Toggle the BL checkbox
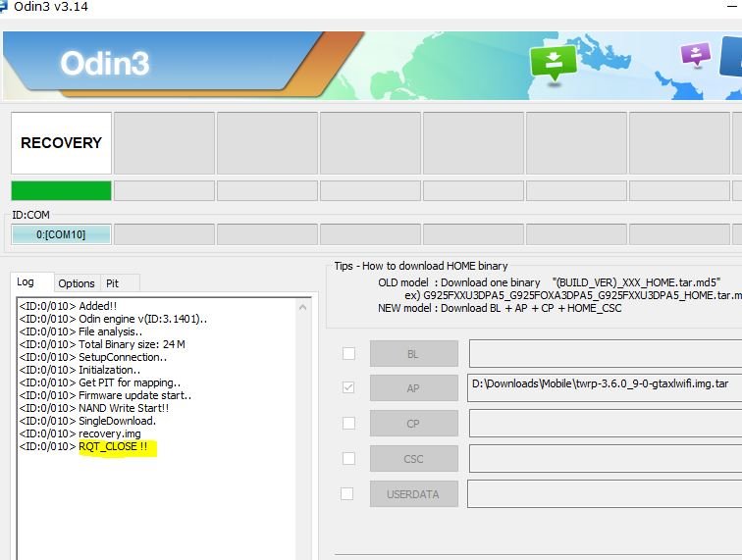Screen dimensions: 742x560 tap(348, 353)
